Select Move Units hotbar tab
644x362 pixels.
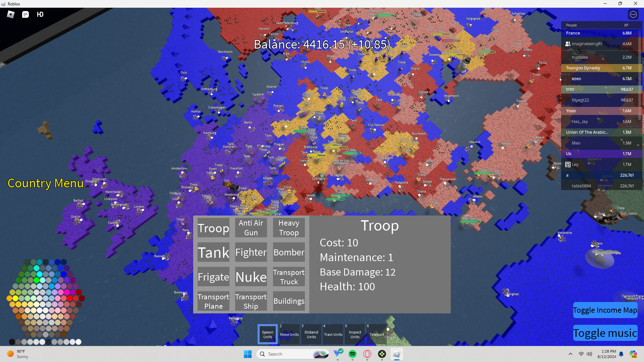click(x=289, y=334)
